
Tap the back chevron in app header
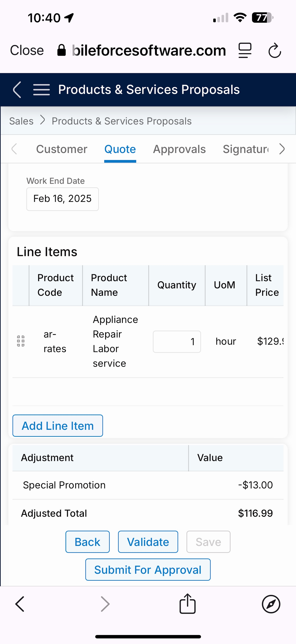click(x=17, y=90)
